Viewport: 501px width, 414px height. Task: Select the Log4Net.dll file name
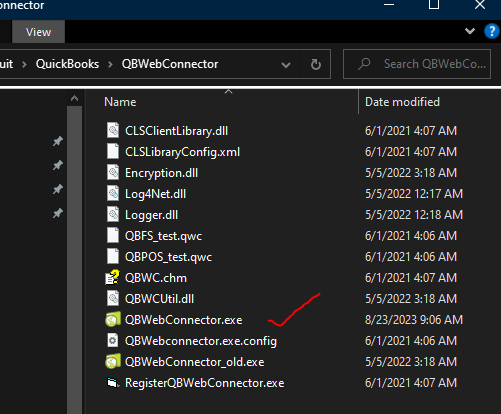155,194
